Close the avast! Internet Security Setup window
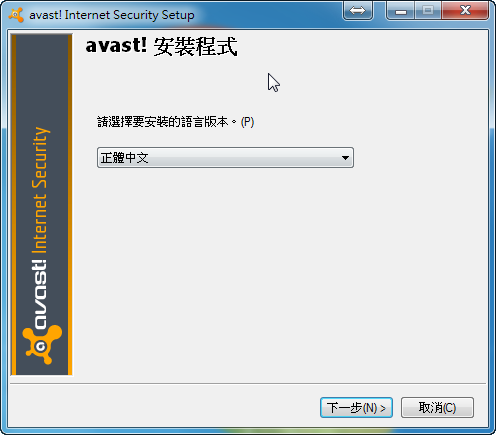This screenshot has width=496, height=435. point(465,11)
